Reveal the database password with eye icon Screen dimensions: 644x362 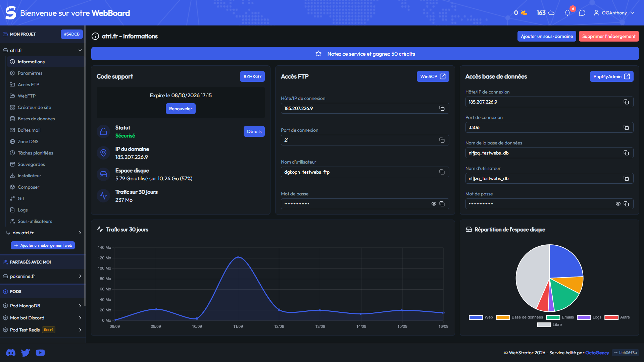pos(618,204)
